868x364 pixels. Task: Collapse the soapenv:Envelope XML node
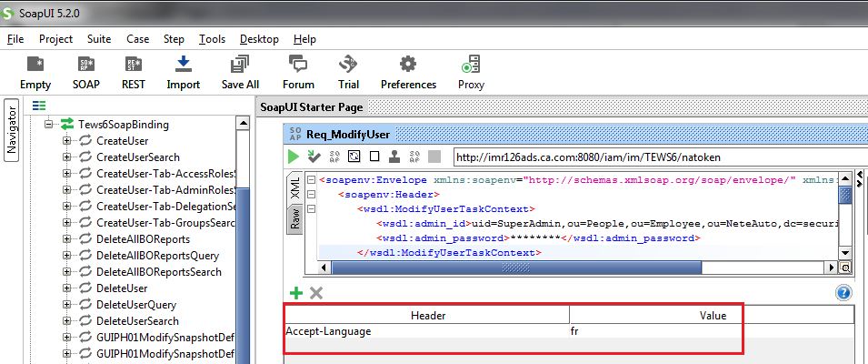(x=311, y=180)
